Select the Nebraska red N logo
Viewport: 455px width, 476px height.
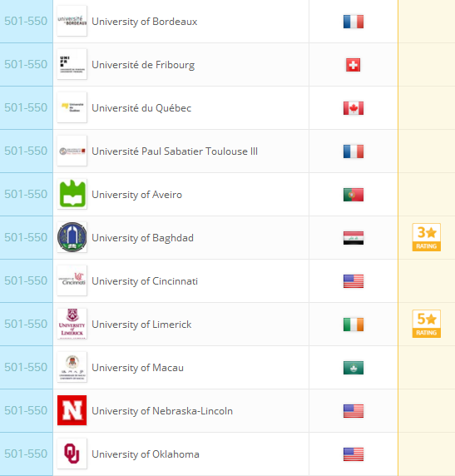[72, 410]
